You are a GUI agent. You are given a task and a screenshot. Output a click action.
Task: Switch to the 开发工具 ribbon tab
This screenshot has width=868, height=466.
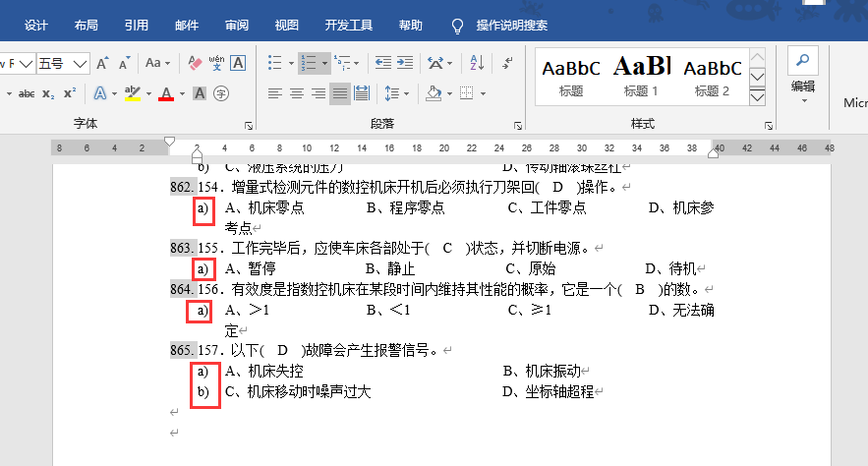348,25
